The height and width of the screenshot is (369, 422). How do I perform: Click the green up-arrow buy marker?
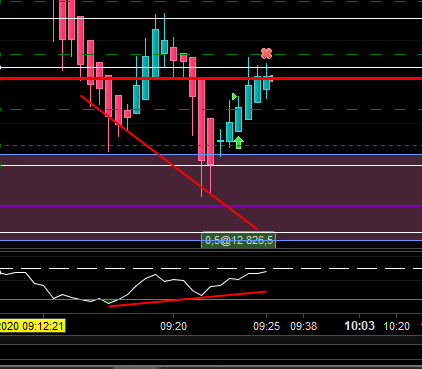click(238, 142)
